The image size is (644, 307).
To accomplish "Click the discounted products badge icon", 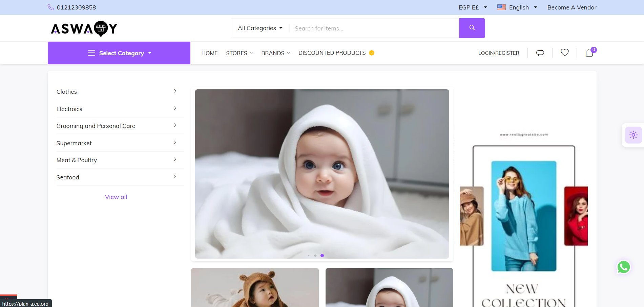I will [x=372, y=53].
